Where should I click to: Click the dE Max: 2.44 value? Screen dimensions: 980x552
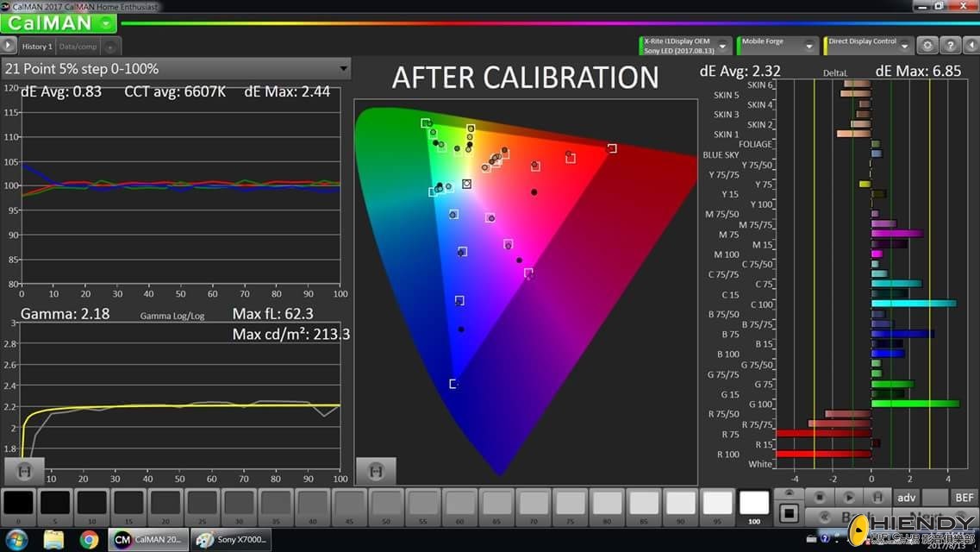tap(287, 91)
